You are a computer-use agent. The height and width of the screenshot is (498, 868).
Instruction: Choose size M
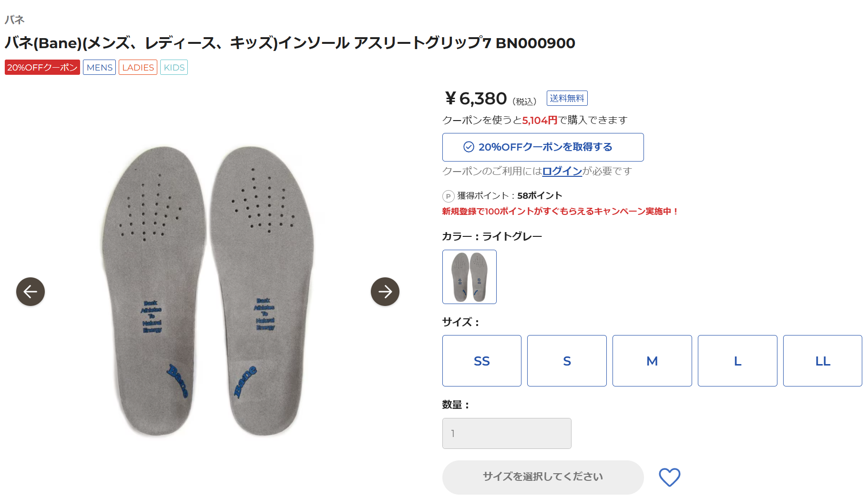click(x=652, y=361)
